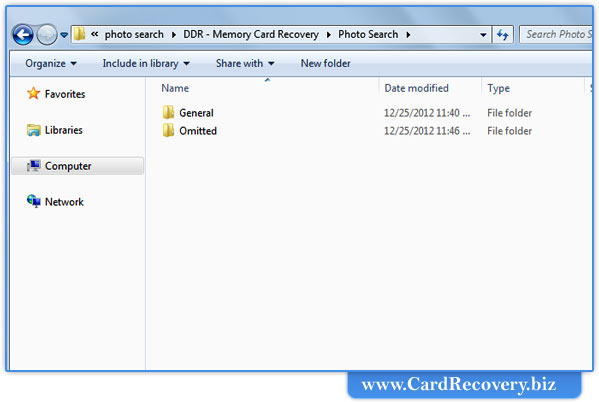This screenshot has width=599, height=402.
Task: Select 'Photo Search' breadcrumb segment
Action: tap(368, 34)
